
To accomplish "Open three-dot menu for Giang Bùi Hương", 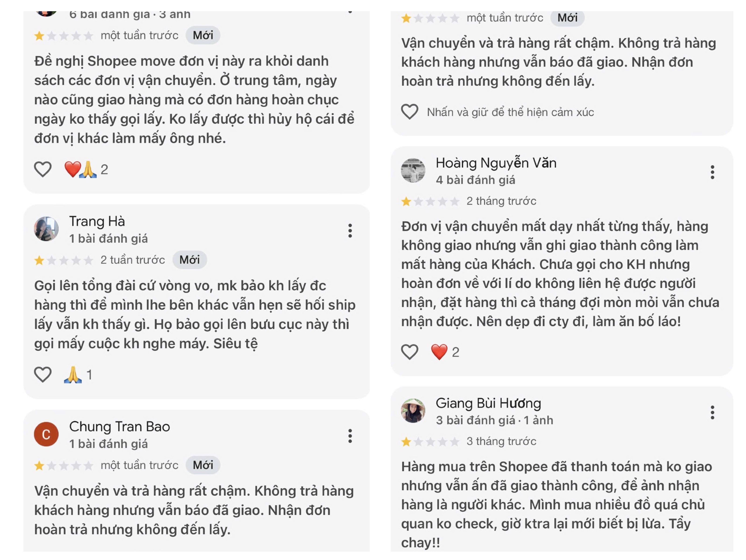I will (x=712, y=412).
